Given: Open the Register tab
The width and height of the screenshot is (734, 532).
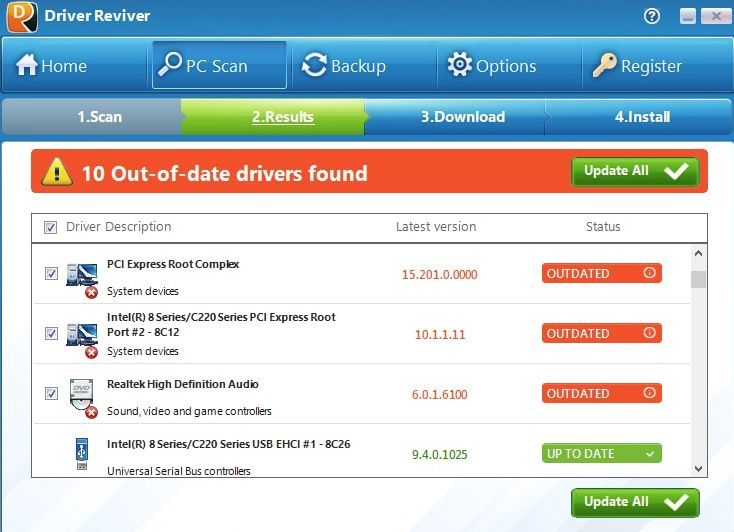Looking at the screenshot, I should 657,65.
